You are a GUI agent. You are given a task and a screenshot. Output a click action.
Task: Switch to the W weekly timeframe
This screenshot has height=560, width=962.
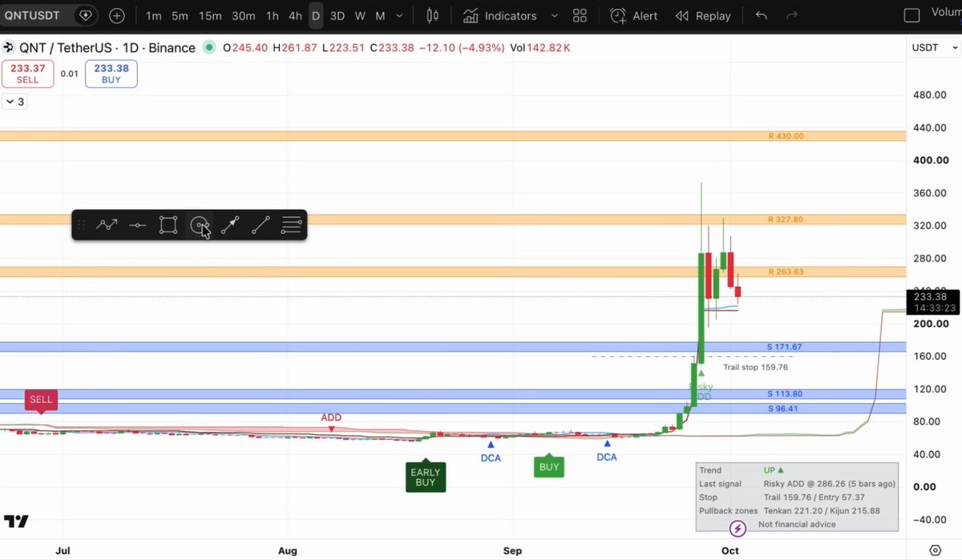pos(360,15)
